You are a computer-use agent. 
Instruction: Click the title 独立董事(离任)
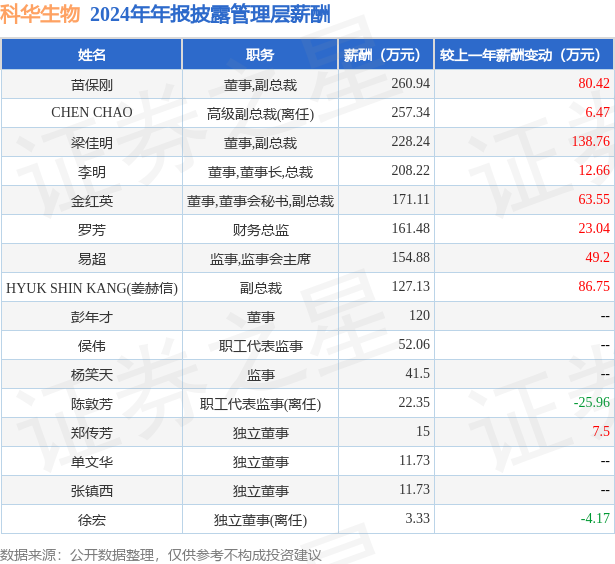click(x=260, y=520)
